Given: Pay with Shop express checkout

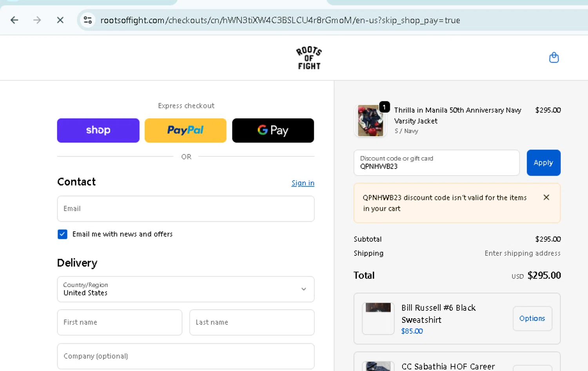Looking at the screenshot, I should tap(98, 130).
